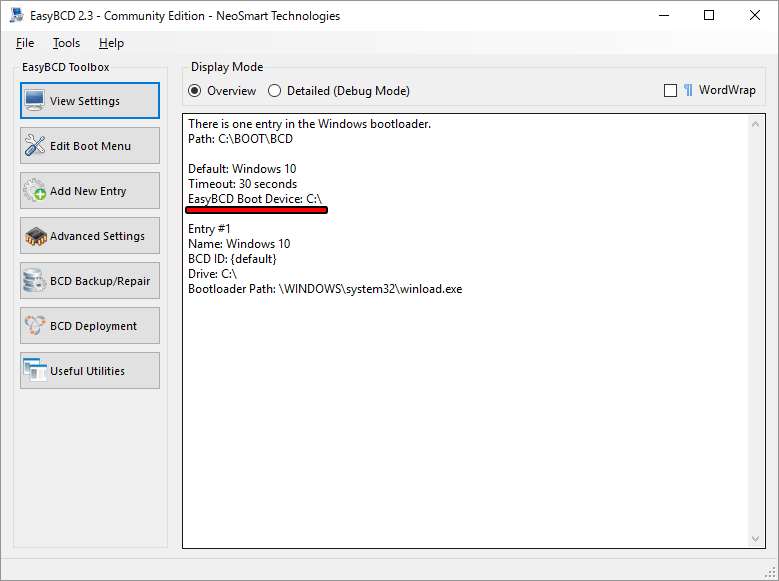
Task: Open Useful Utilities section
Action: pyautogui.click(x=90, y=370)
